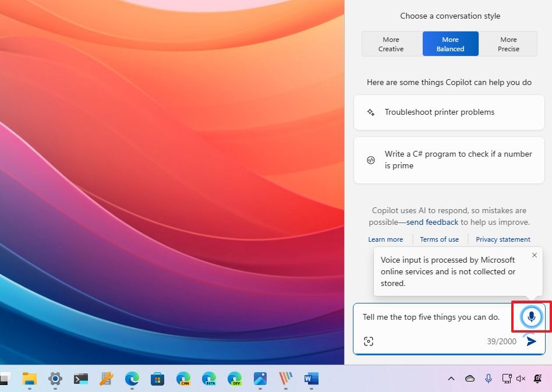Keep the More Balanced style selected
552x392 pixels.
pyautogui.click(x=450, y=44)
